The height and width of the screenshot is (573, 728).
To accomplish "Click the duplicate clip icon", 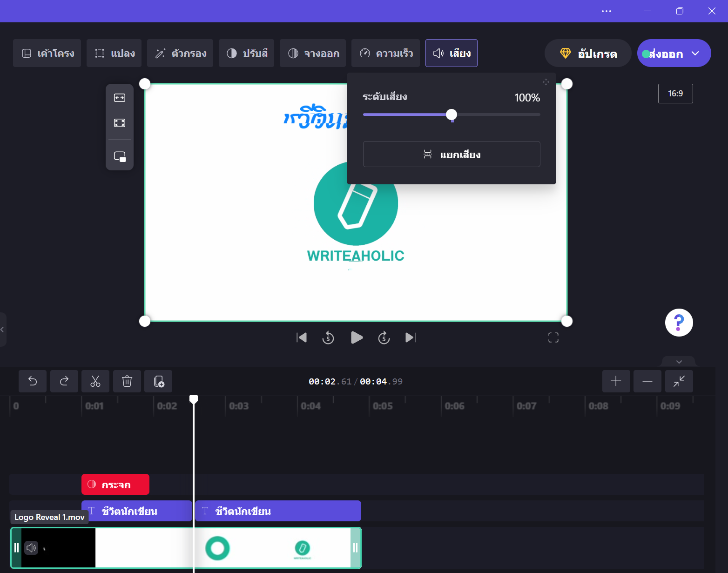I will [x=158, y=381].
